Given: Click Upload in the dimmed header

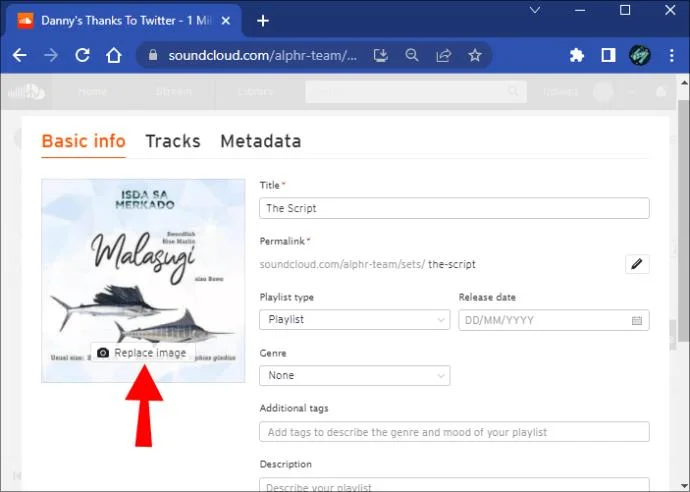Looking at the screenshot, I should point(560,92).
